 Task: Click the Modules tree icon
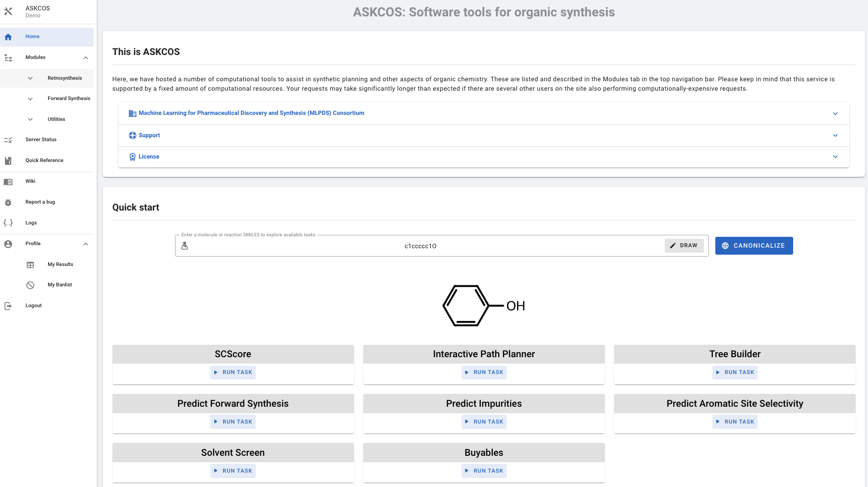(8, 58)
